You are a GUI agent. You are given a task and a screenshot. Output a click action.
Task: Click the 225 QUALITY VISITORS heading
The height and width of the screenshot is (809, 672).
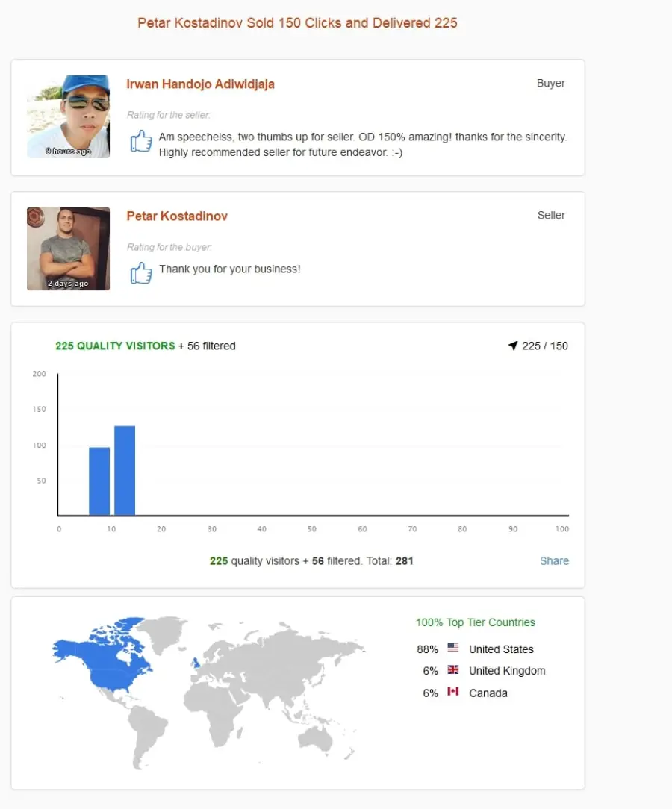[115, 346]
